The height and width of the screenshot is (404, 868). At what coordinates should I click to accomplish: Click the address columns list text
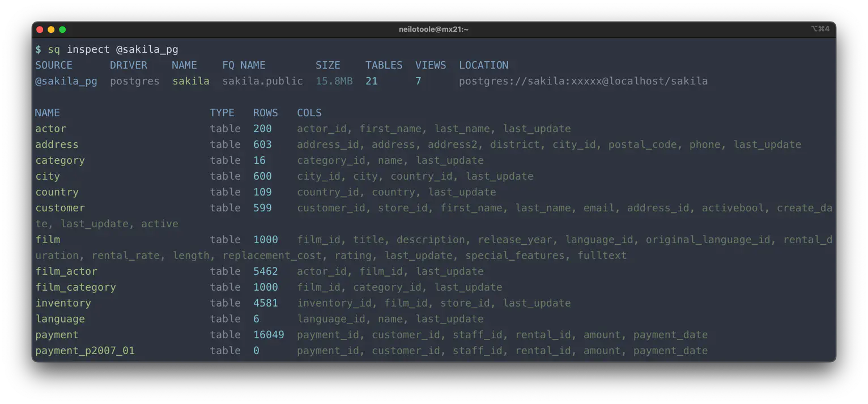[x=549, y=144]
